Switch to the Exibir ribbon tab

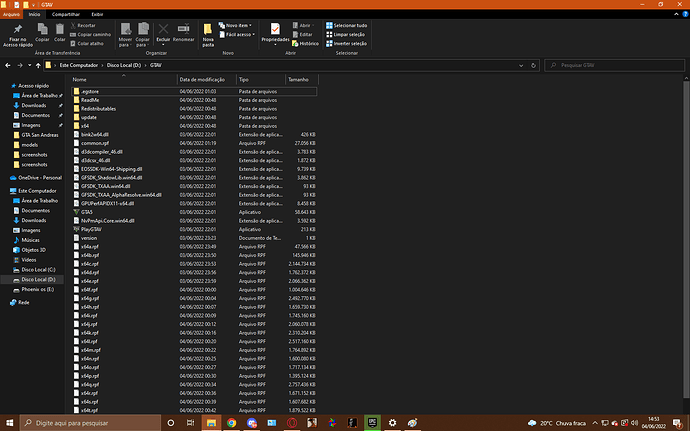coord(97,15)
